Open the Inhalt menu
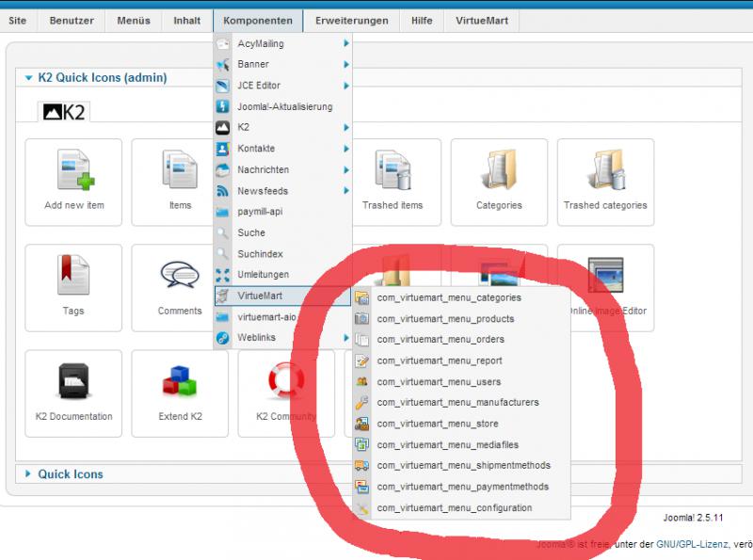This screenshot has height=560, width=753. point(186,21)
